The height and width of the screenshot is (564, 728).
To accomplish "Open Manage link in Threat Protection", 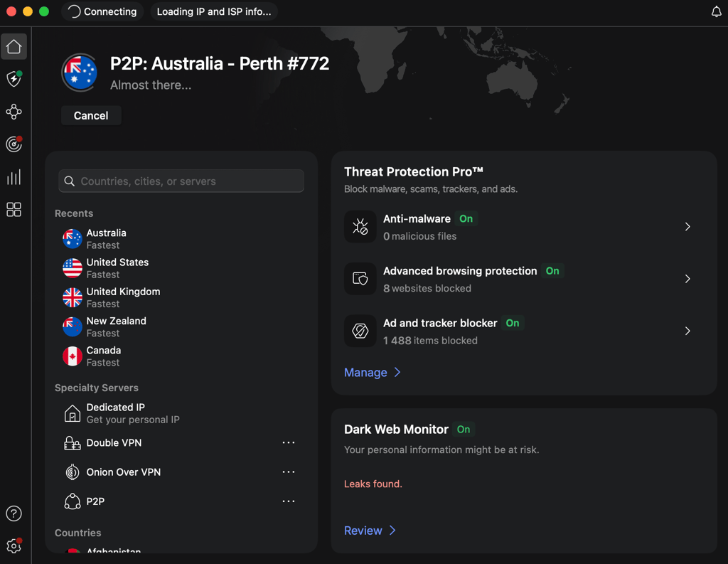I will tap(365, 373).
